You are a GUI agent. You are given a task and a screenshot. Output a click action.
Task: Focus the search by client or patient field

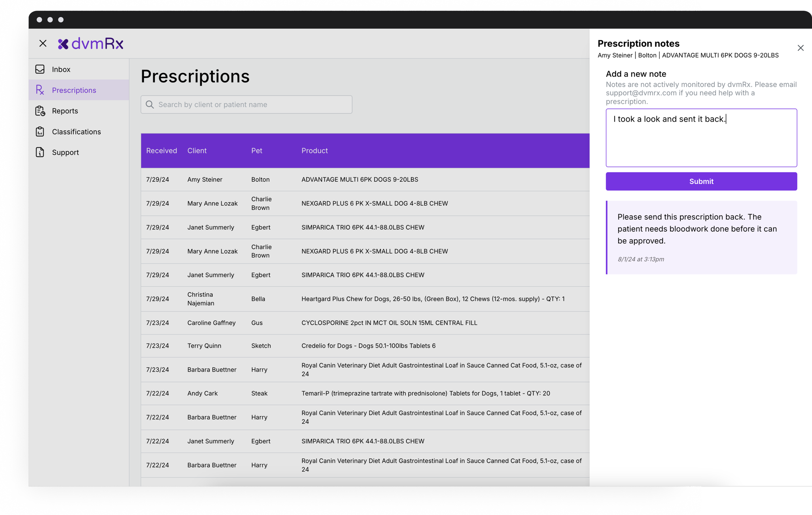click(x=247, y=104)
